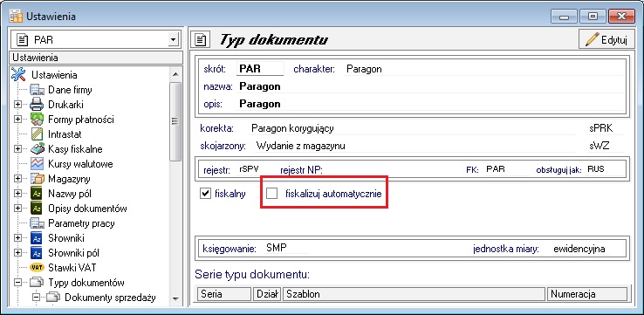Viewport: 644px width, 315px height.
Task: Select Kursy walutowe tree item
Action: pos(80,164)
